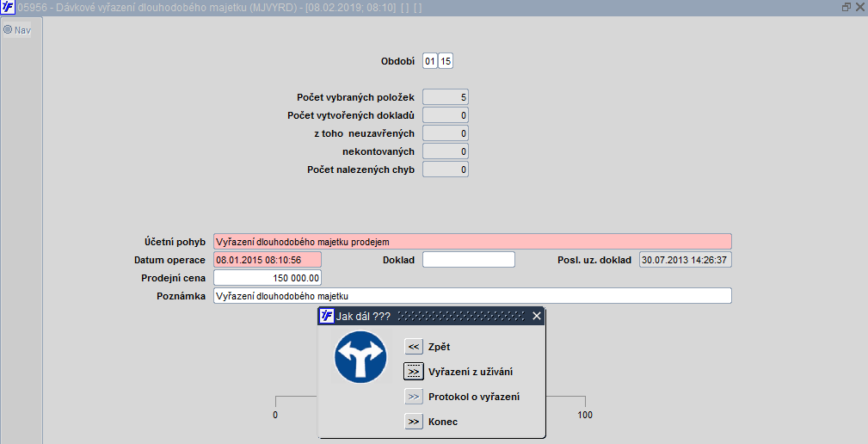Click the Poznámka text field

473,296
